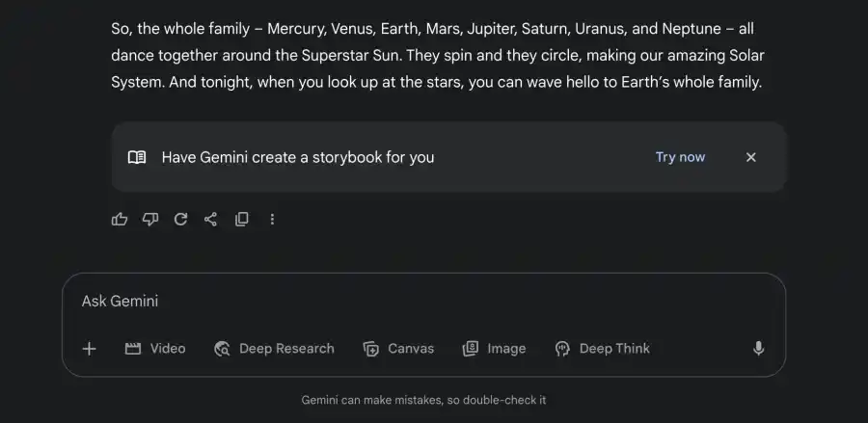
Task: Share the response using the share icon
Action: tap(210, 220)
